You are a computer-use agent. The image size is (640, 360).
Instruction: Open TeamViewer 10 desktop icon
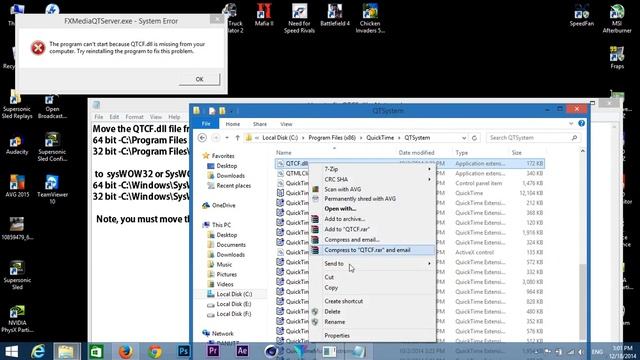pos(52,190)
